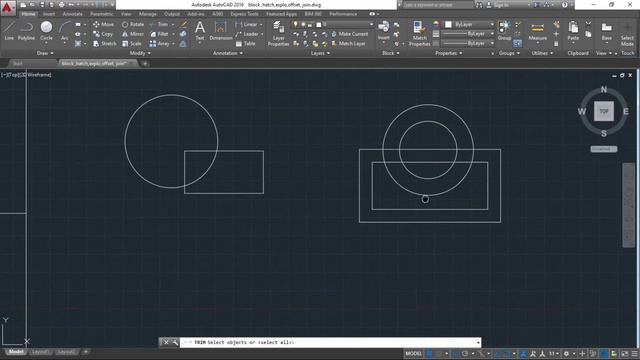Click the TOP face of ViewCube

tap(604, 111)
